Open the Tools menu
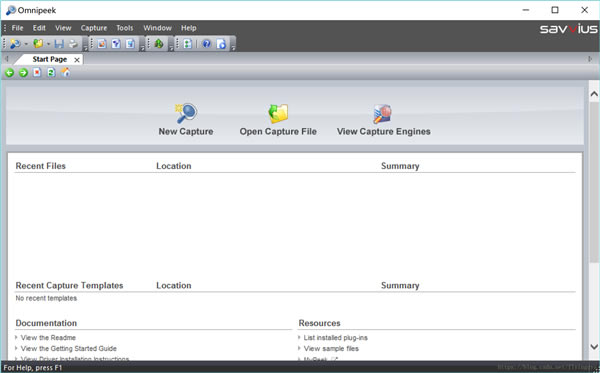The height and width of the screenshot is (373, 600). (125, 28)
